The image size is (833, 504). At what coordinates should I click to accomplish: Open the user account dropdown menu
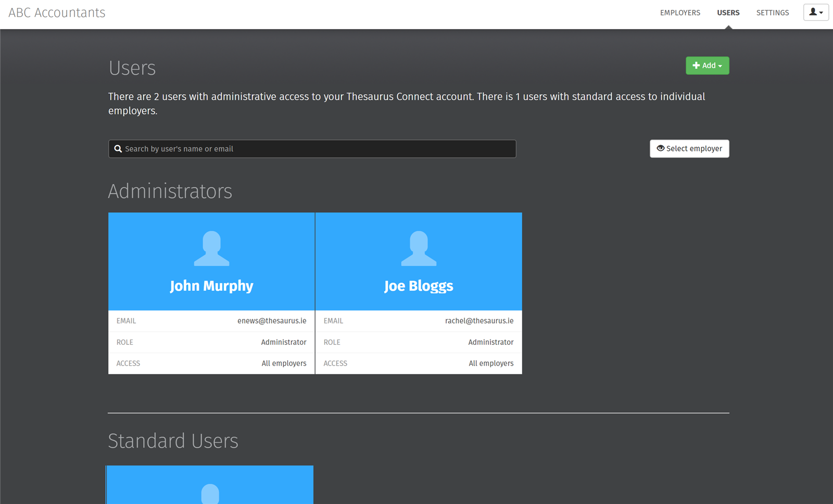click(x=815, y=12)
